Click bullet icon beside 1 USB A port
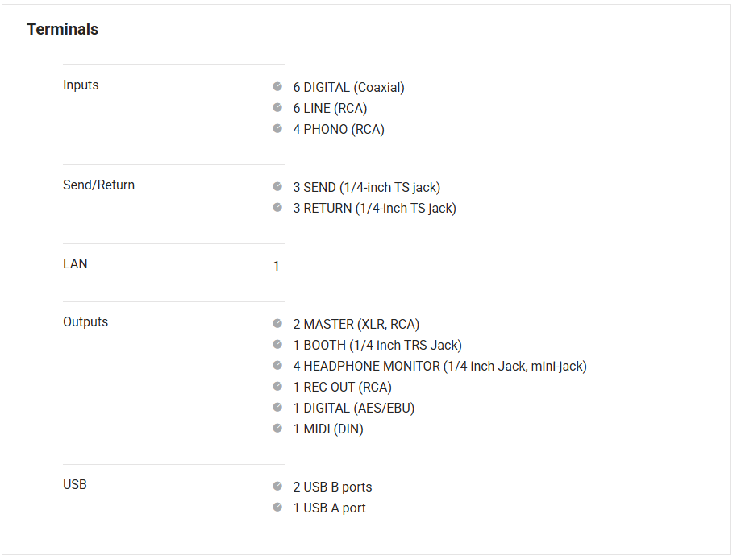This screenshot has height=560, width=733. [277, 507]
